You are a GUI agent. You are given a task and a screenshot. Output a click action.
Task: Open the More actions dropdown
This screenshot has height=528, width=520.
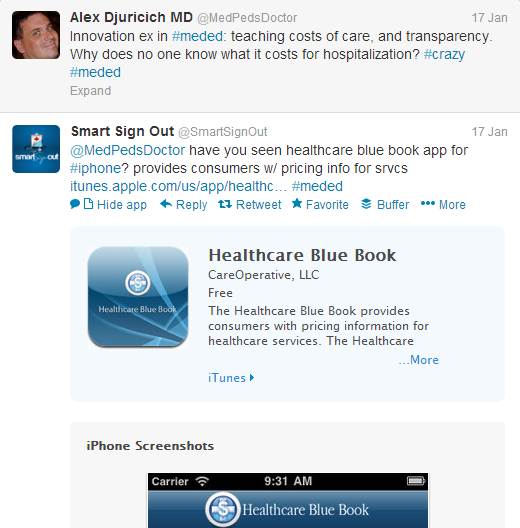[x=452, y=204]
